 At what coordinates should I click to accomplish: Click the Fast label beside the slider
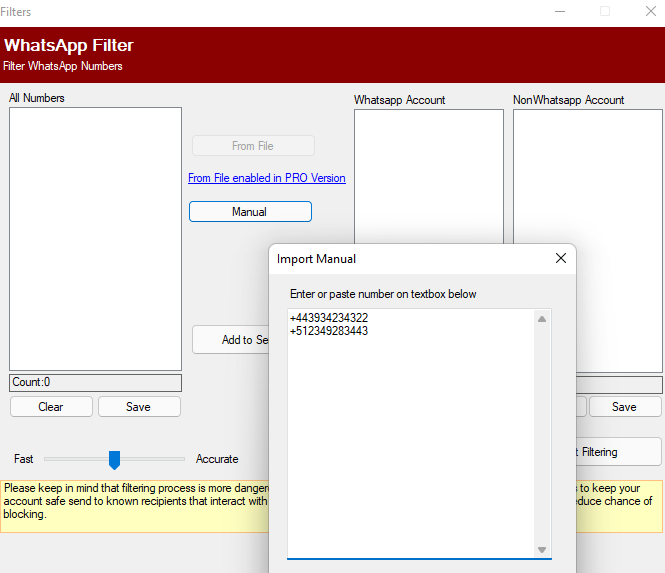tap(23, 459)
